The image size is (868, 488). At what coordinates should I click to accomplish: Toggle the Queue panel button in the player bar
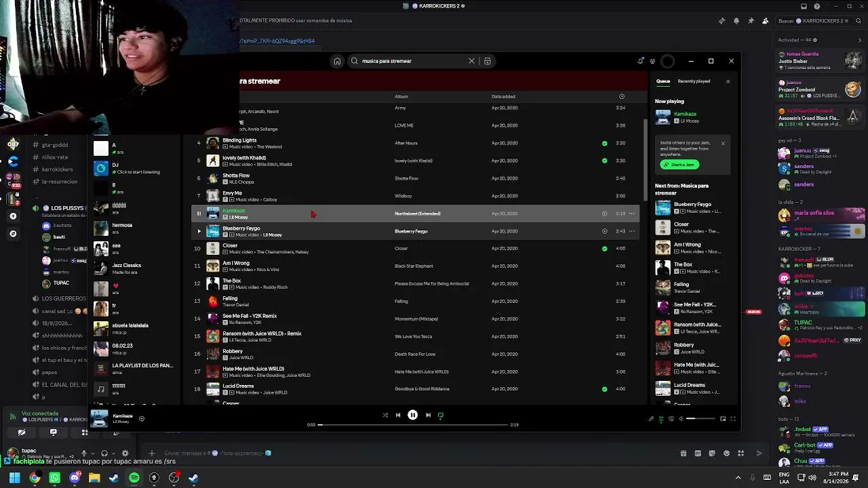click(x=661, y=419)
